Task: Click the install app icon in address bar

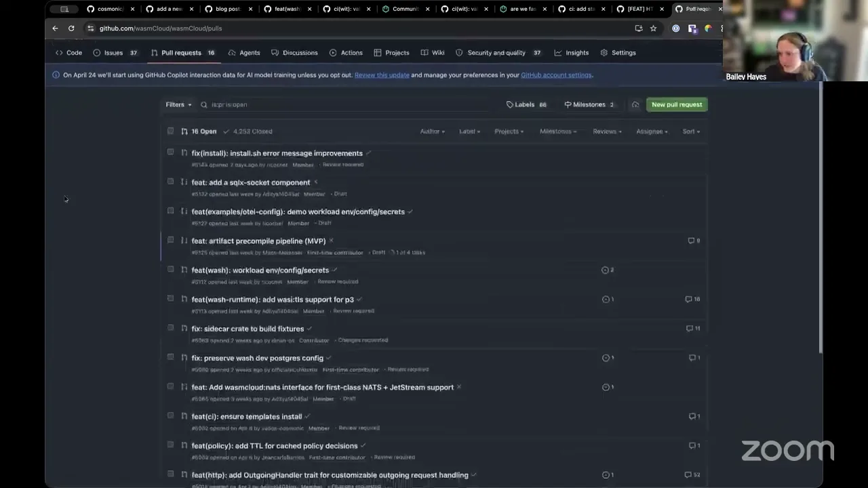Action: 638,28
